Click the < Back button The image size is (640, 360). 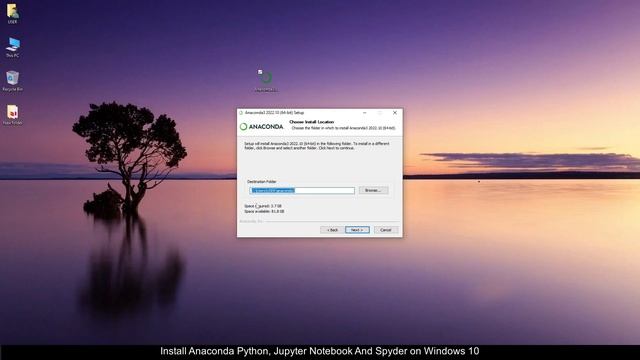(332, 230)
